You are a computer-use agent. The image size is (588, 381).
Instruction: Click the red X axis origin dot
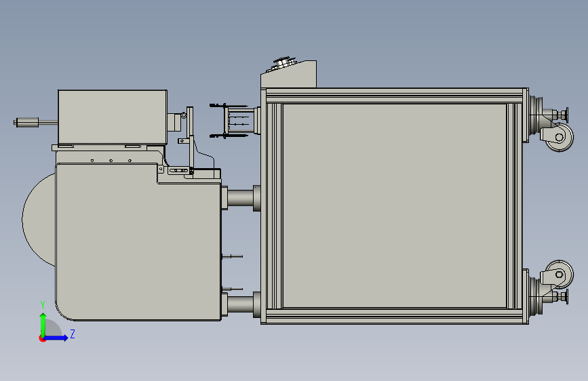point(42,338)
